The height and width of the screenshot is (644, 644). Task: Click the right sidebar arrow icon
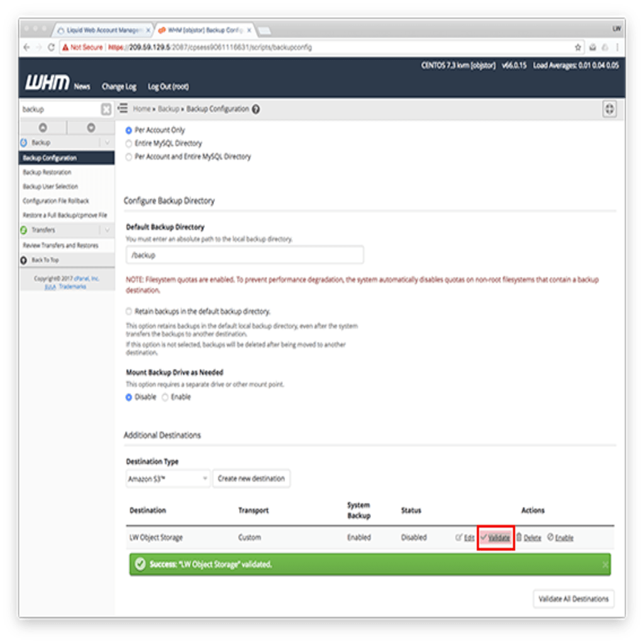point(91,128)
